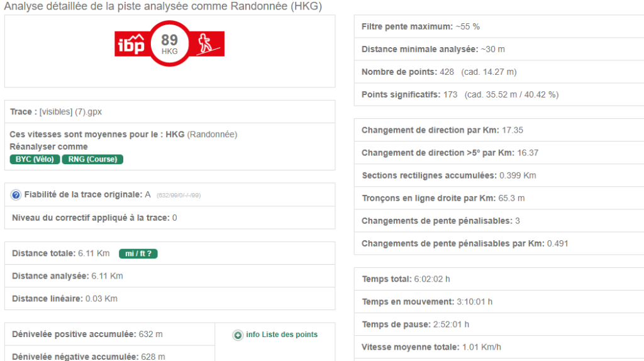
Task: Click the page heading Analyse détaillée de la piste
Action: [x=163, y=7]
